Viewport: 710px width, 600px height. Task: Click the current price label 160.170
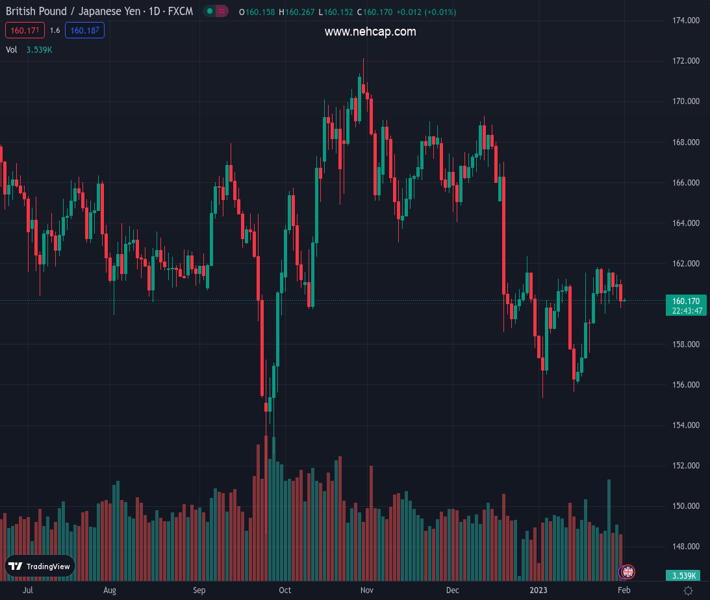[x=685, y=300]
